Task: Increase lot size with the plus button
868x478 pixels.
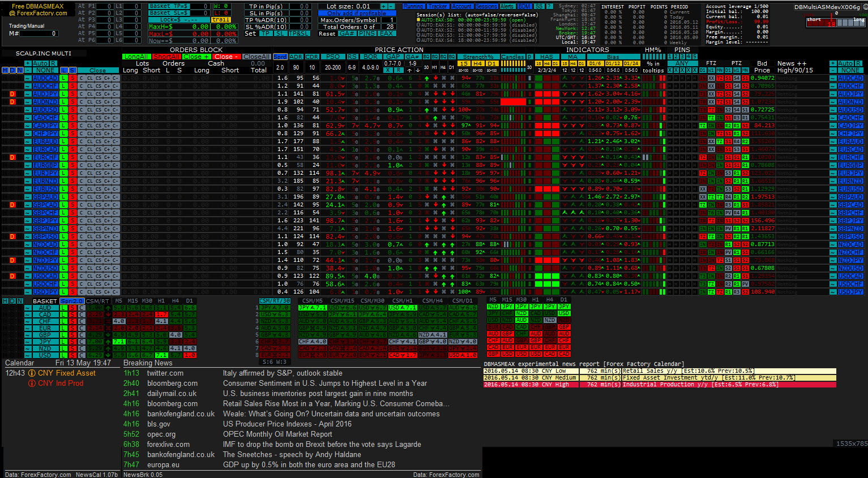Action: tap(383, 6)
